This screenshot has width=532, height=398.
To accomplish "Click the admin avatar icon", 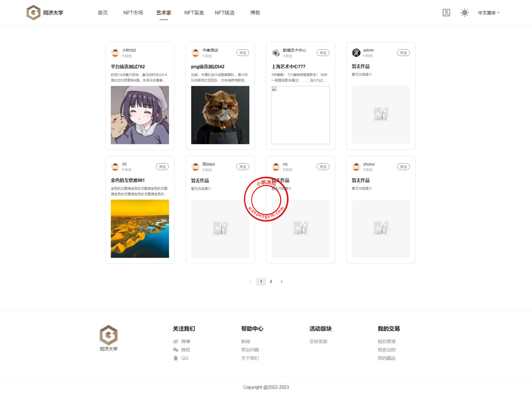I will [356, 53].
